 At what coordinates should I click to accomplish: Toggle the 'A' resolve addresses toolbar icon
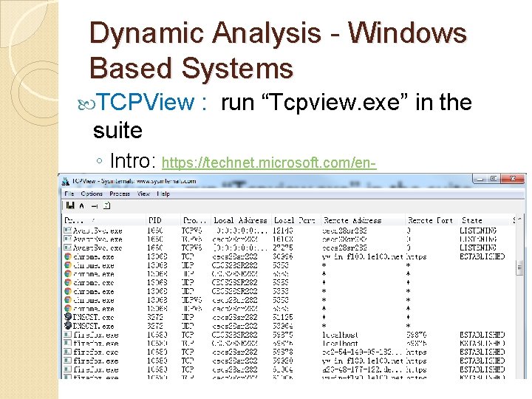[82, 205]
